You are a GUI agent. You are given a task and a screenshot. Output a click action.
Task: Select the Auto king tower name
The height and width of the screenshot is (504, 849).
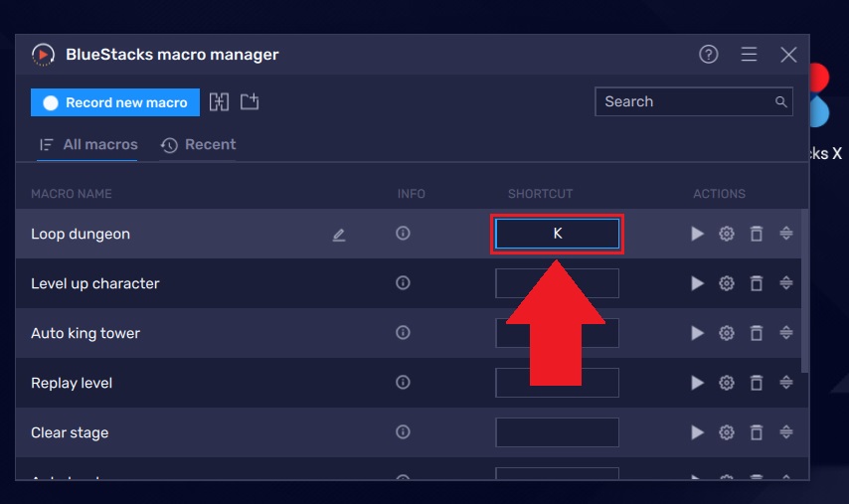pyautogui.click(x=85, y=333)
